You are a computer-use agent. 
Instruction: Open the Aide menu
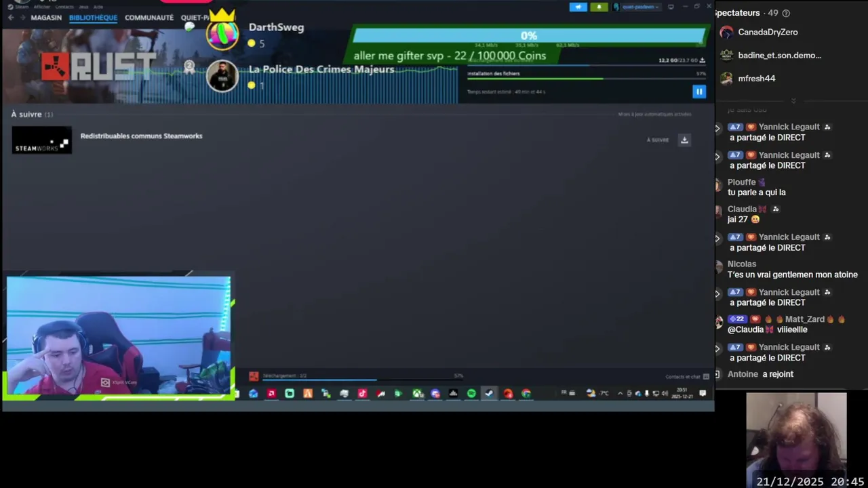click(x=98, y=7)
